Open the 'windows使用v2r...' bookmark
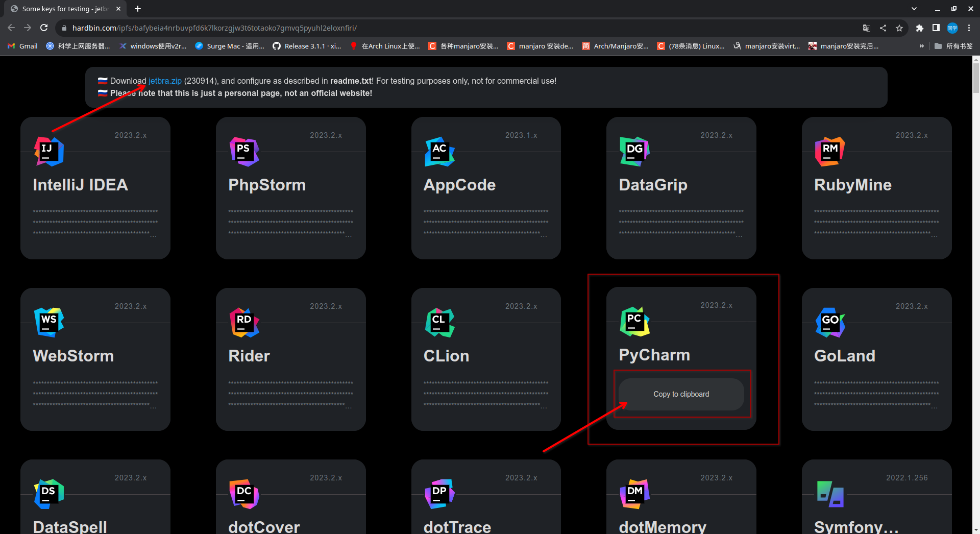This screenshot has width=980, height=534. click(x=153, y=46)
